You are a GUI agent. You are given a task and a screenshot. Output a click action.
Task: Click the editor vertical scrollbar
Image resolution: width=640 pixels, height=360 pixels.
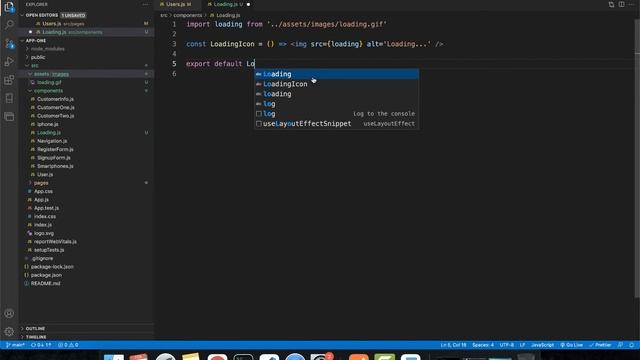coord(637,157)
